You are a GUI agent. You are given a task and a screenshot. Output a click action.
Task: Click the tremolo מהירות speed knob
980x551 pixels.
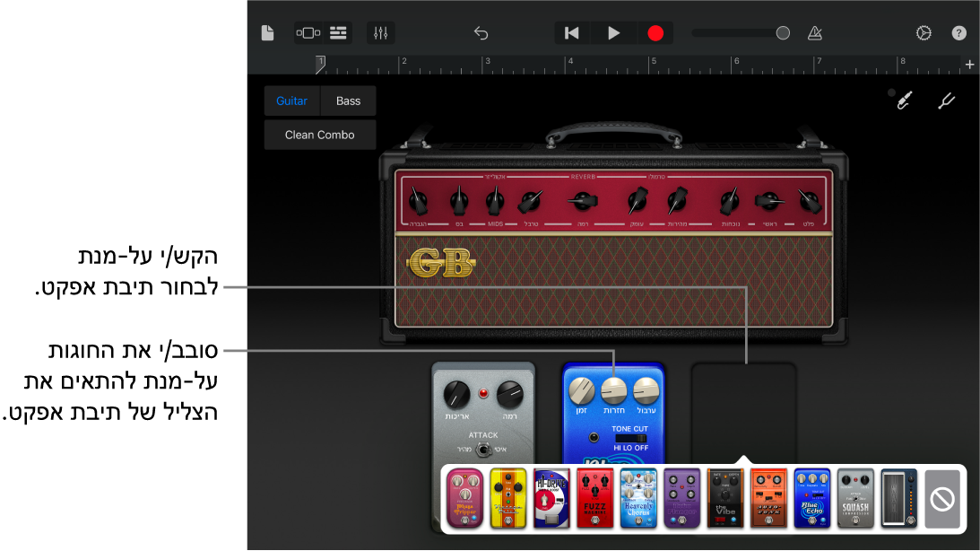[677, 201]
